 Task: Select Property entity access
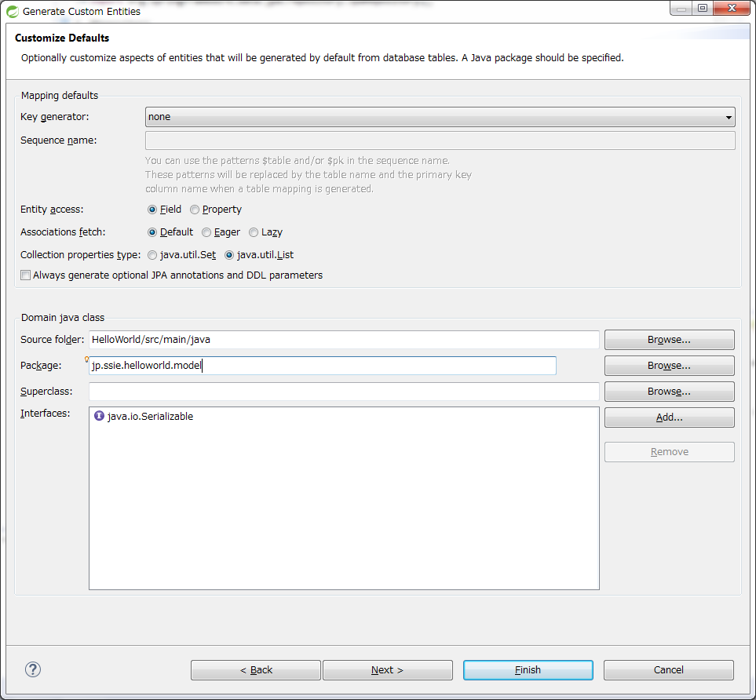click(x=195, y=210)
